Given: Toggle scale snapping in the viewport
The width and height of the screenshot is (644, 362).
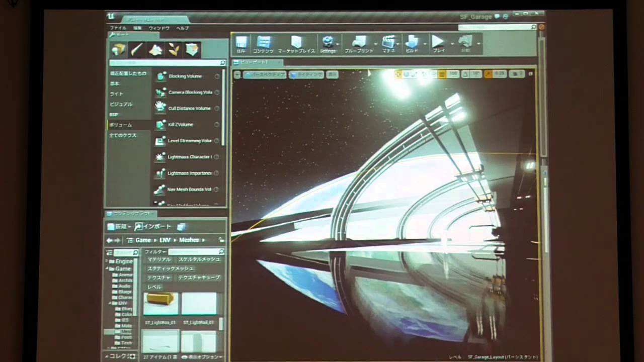Looking at the screenshot, I should [489, 74].
